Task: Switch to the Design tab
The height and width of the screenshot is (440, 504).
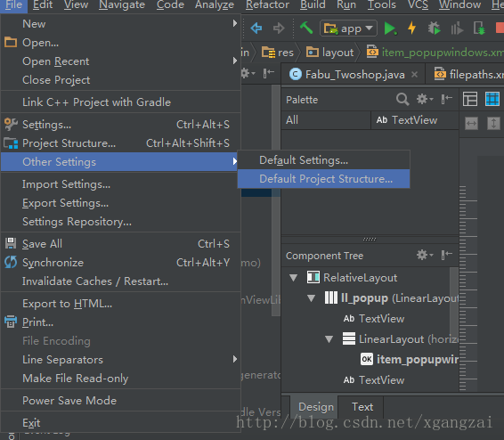Action: pos(314,407)
